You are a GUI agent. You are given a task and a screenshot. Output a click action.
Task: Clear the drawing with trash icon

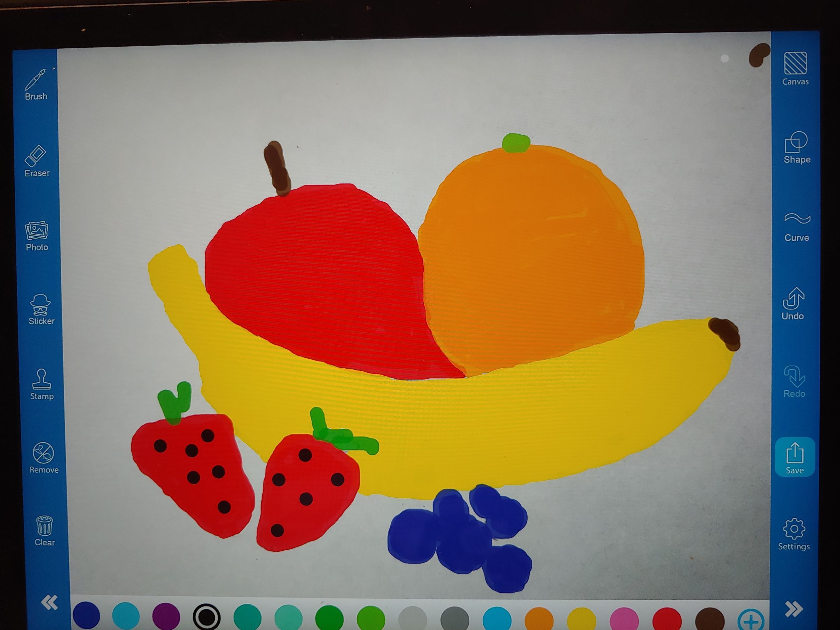point(44,530)
